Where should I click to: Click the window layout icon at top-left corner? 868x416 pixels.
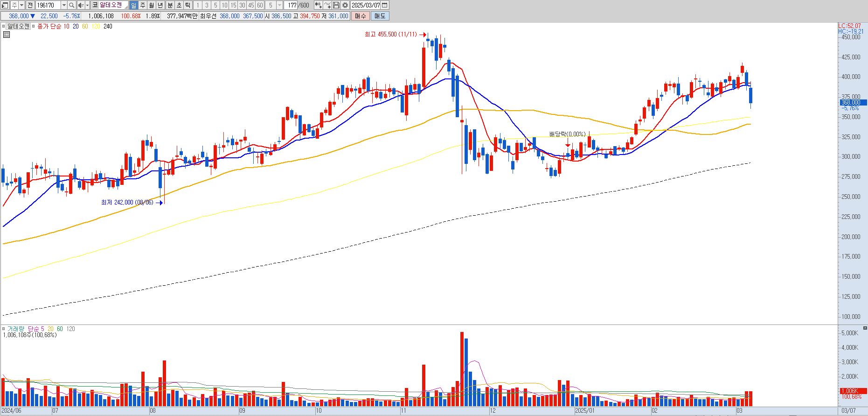[5, 5]
